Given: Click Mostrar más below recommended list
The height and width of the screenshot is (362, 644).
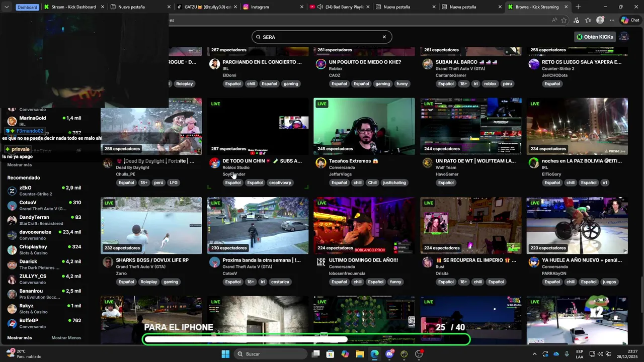Looking at the screenshot, I should [x=20, y=338].
